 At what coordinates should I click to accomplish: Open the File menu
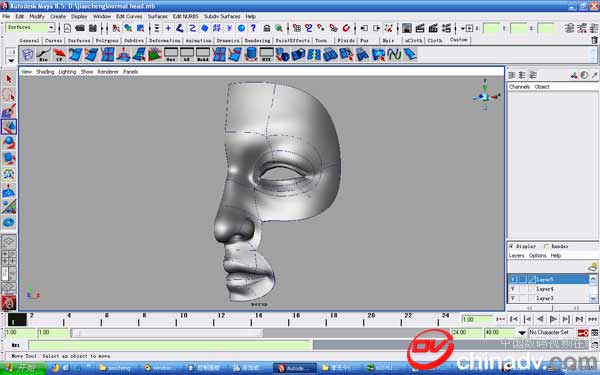pyautogui.click(x=6, y=16)
